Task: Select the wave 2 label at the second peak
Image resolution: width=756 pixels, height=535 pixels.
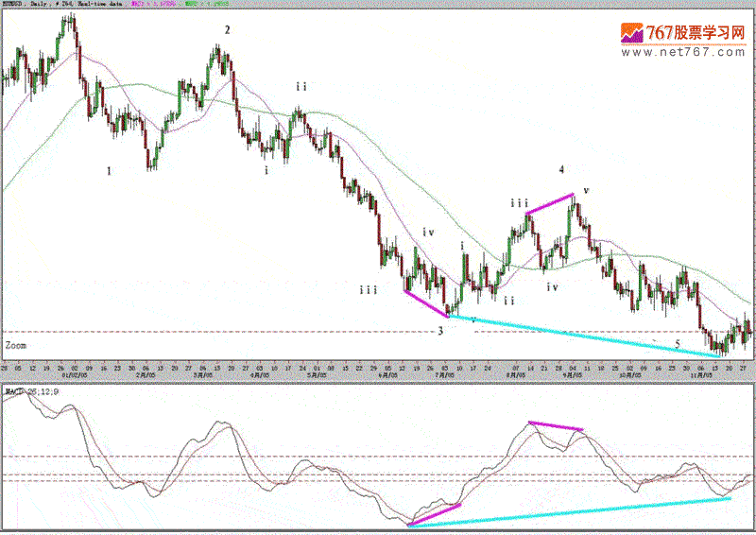Action: pyautogui.click(x=227, y=30)
